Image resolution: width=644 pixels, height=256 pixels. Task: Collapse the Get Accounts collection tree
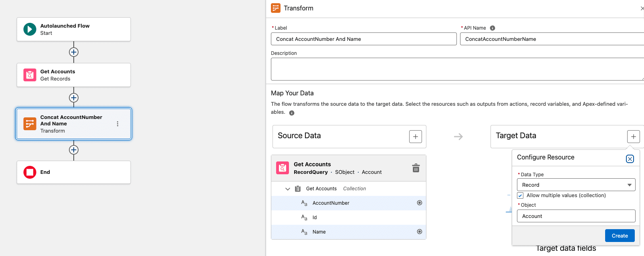coord(287,189)
